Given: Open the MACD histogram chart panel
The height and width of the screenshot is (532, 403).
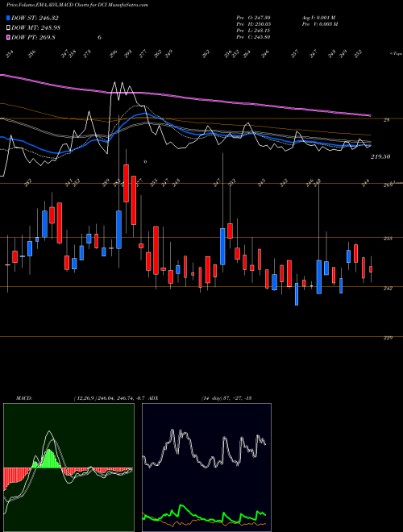Looking at the screenshot, I should [69, 468].
